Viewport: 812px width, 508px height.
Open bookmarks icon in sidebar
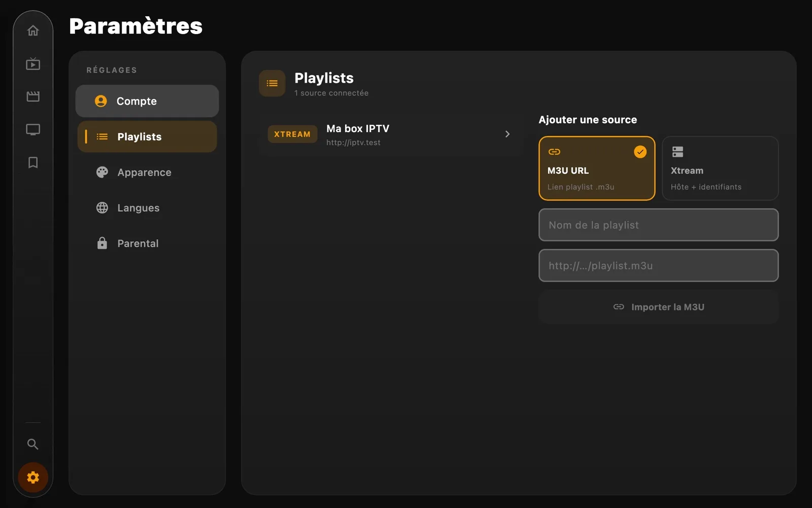(x=33, y=163)
